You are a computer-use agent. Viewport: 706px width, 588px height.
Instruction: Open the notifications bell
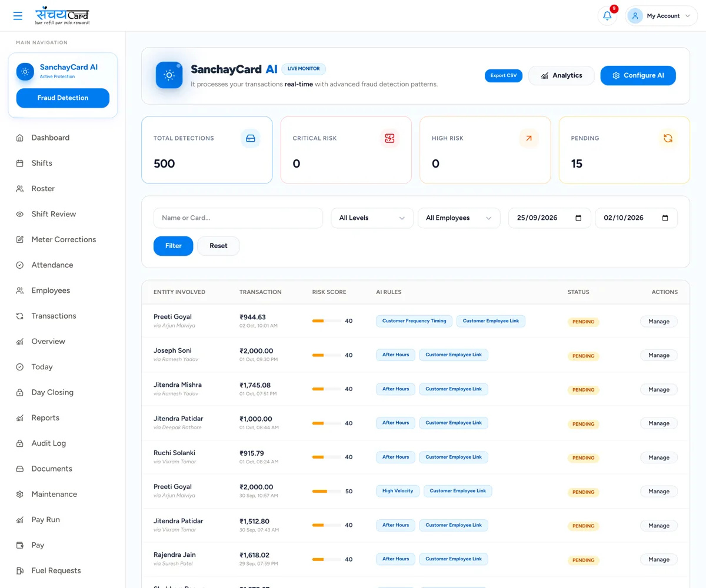coord(607,16)
